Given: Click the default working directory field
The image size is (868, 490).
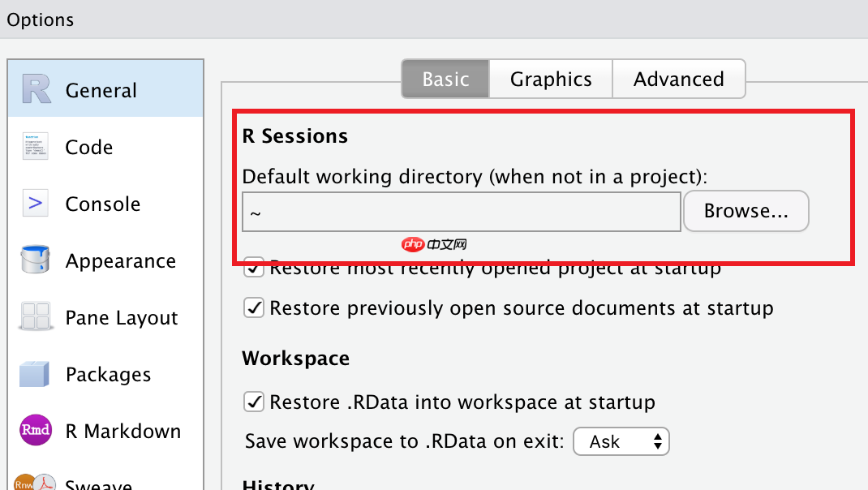Looking at the screenshot, I should pos(461,212).
